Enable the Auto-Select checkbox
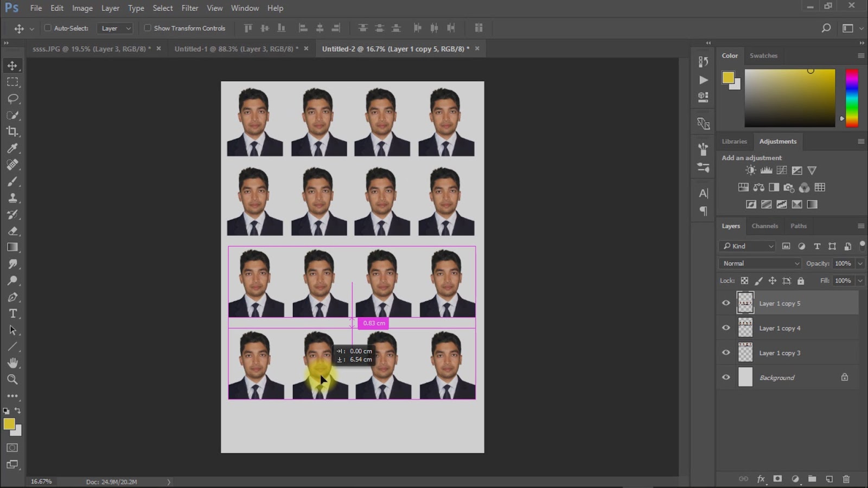Image resolution: width=868 pixels, height=488 pixels. (x=48, y=28)
